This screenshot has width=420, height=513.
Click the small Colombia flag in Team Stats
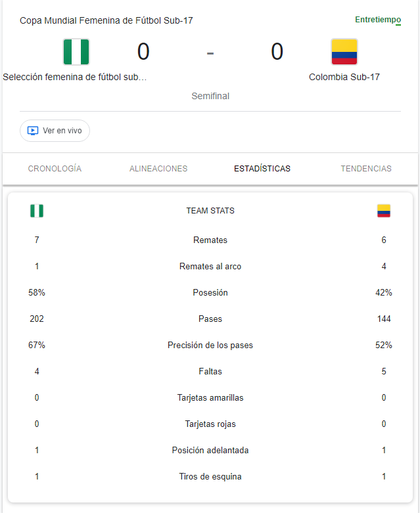coord(384,211)
